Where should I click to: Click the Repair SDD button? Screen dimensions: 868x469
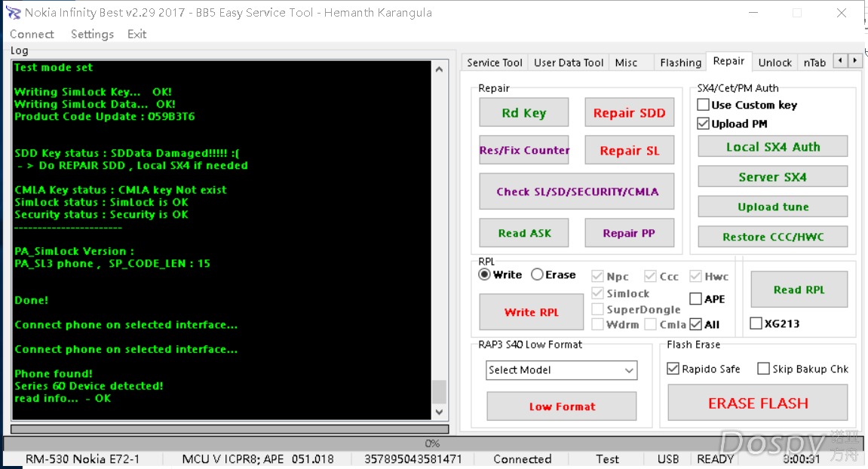click(x=630, y=112)
